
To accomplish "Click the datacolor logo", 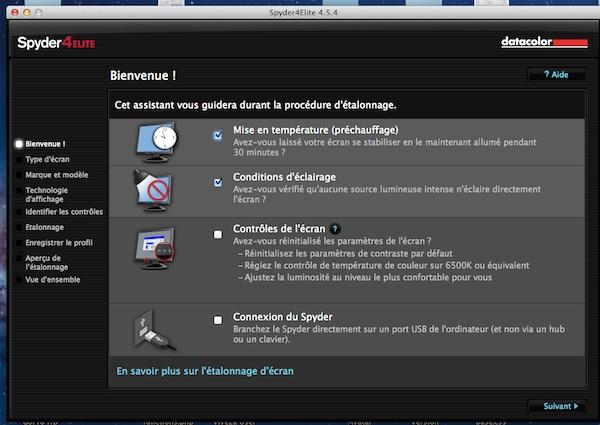I will pyautogui.click(x=545, y=42).
